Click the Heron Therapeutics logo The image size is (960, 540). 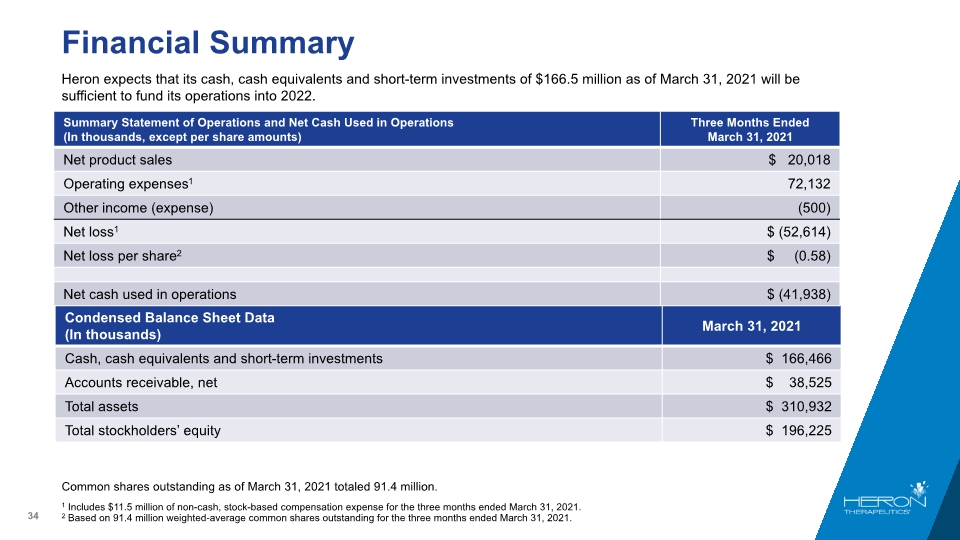885,498
